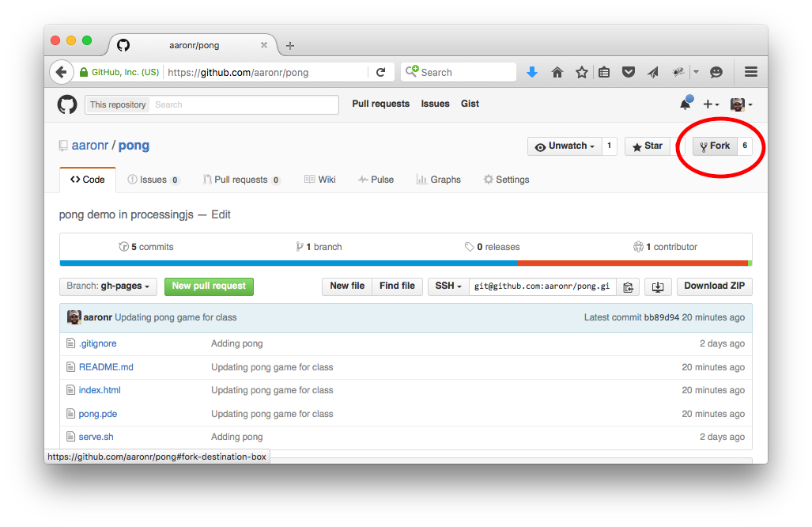Image resolution: width=812 pixels, height=527 pixels.
Task: Open the SSH protocol dropdown
Action: click(x=448, y=286)
